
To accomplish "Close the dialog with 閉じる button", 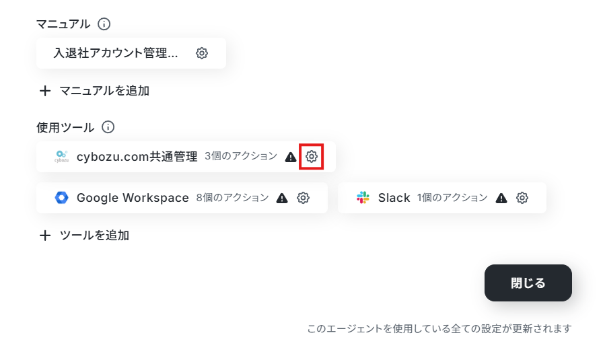I will pyautogui.click(x=528, y=283).
